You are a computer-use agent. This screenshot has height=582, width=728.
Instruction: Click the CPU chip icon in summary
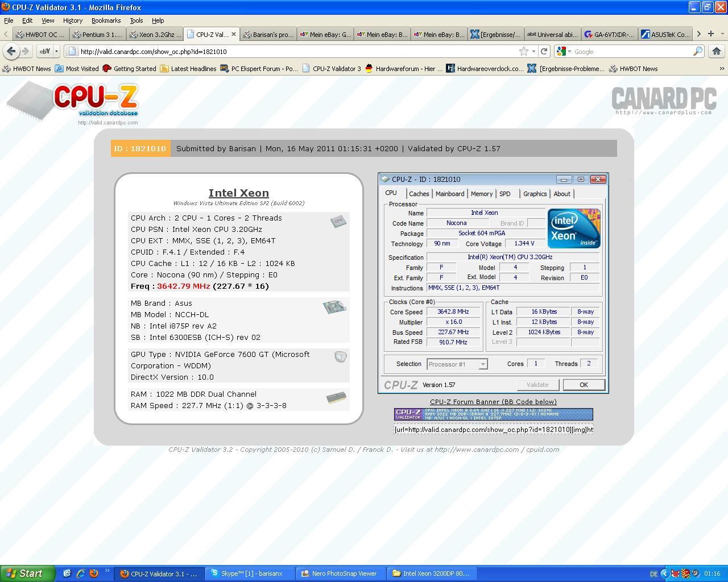click(x=338, y=221)
